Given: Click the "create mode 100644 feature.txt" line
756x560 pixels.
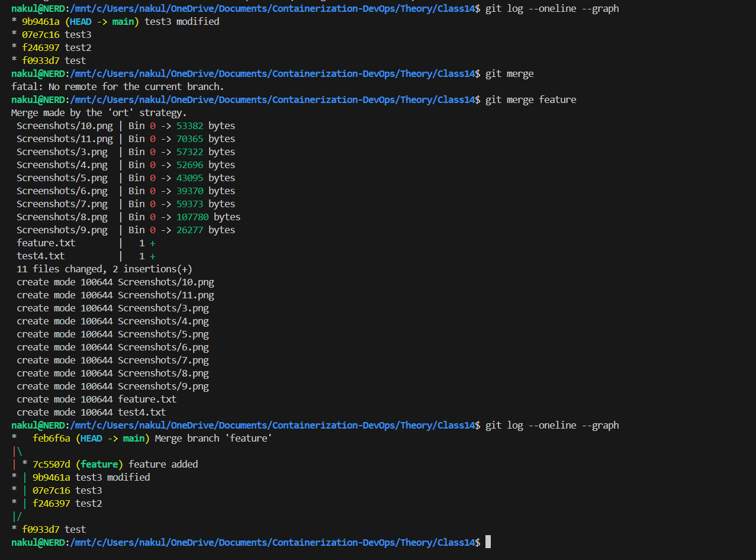Looking at the screenshot, I should pyautogui.click(x=96, y=399).
